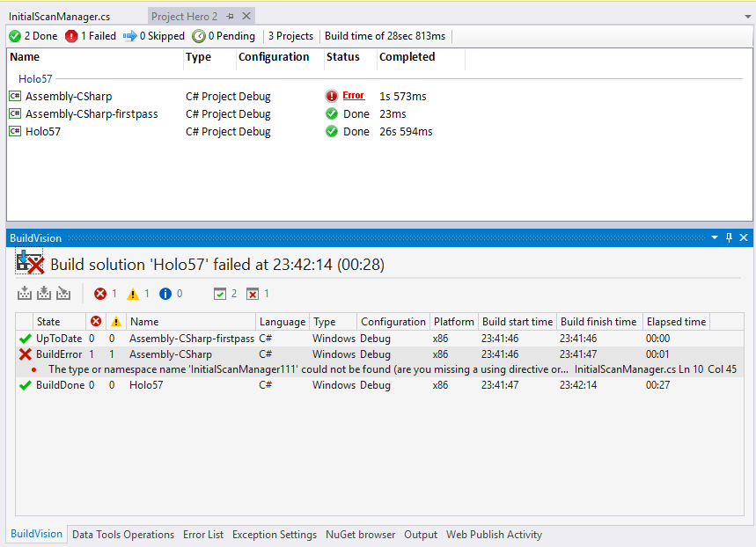Click the C# icon beside Holo57 project

(15, 132)
